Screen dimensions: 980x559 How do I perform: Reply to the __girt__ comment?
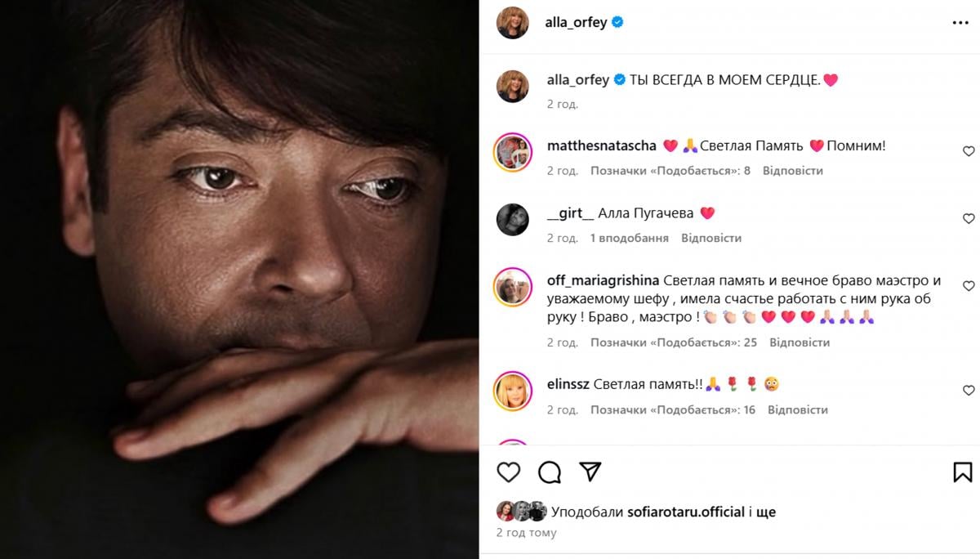[x=711, y=238]
